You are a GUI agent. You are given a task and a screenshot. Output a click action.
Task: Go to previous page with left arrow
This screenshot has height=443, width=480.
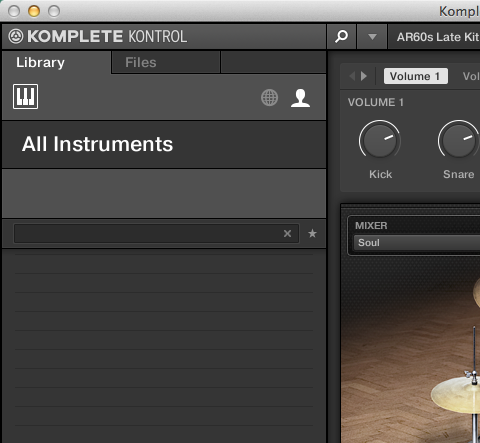click(352, 76)
